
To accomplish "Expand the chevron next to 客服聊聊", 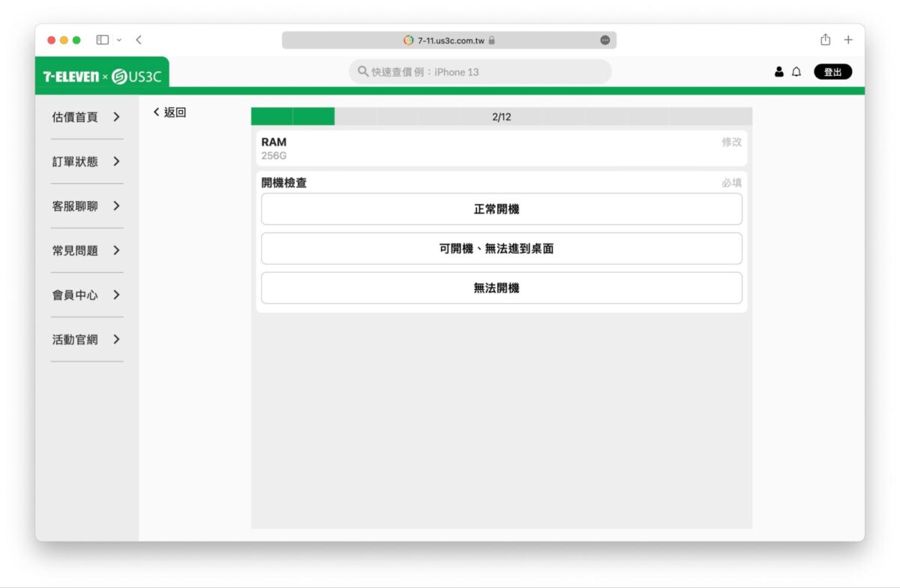I will point(116,205).
